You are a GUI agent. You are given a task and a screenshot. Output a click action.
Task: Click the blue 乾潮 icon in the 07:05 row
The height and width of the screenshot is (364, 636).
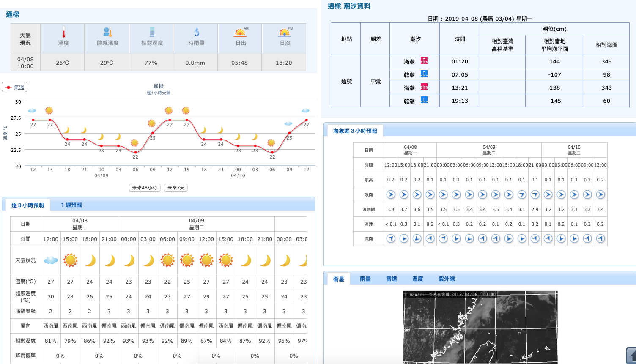[424, 74]
